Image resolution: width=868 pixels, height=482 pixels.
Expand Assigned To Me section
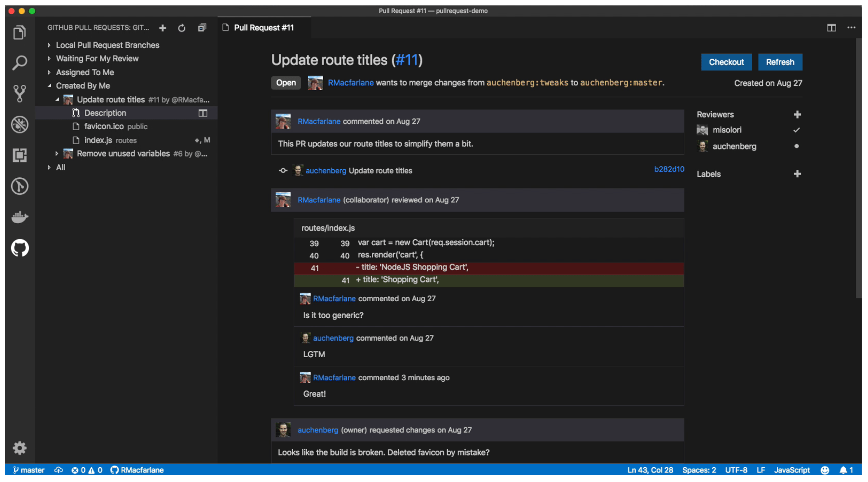point(85,72)
